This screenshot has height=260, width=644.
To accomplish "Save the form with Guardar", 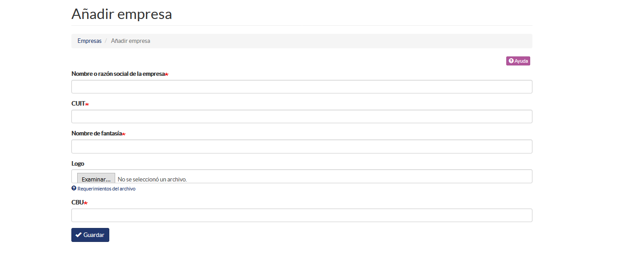I will point(90,235).
